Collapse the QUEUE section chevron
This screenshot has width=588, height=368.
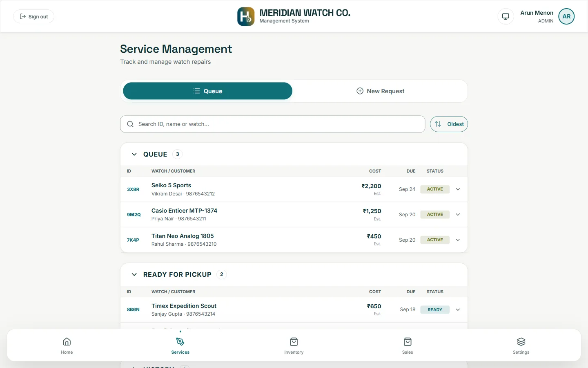[x=134, y=154]
